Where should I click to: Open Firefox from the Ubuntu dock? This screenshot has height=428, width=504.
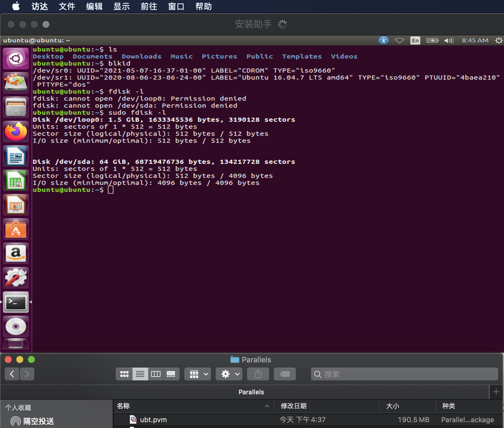coord(16,131)
